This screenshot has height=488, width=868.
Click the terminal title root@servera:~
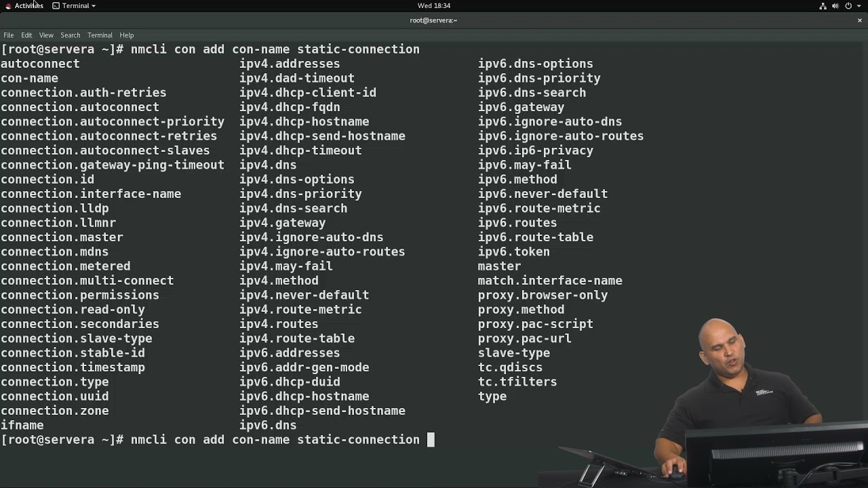click(x=434, y=20)
